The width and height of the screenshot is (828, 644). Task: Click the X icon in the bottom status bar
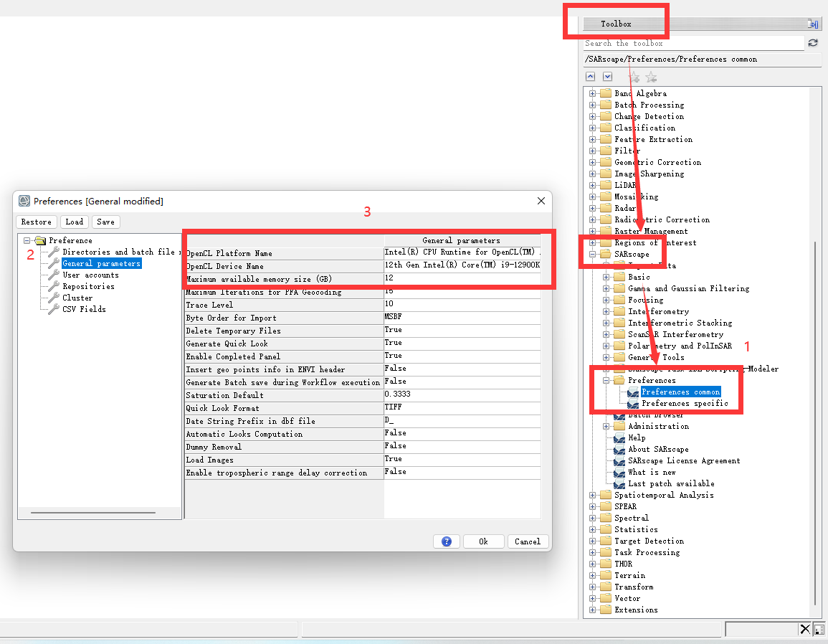pyautogui.click(x=805, y=629)
